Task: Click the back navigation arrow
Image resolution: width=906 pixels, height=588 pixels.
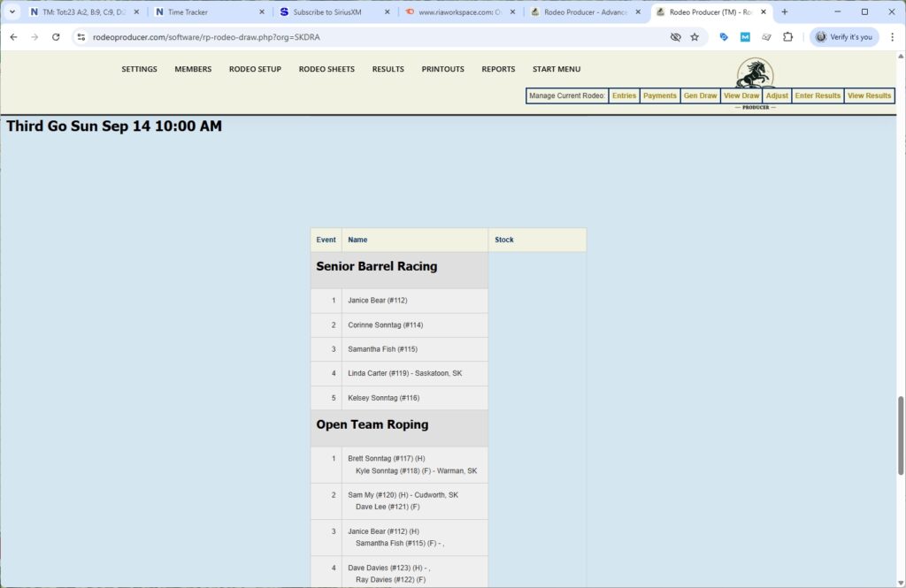Action: pos(13,37)
